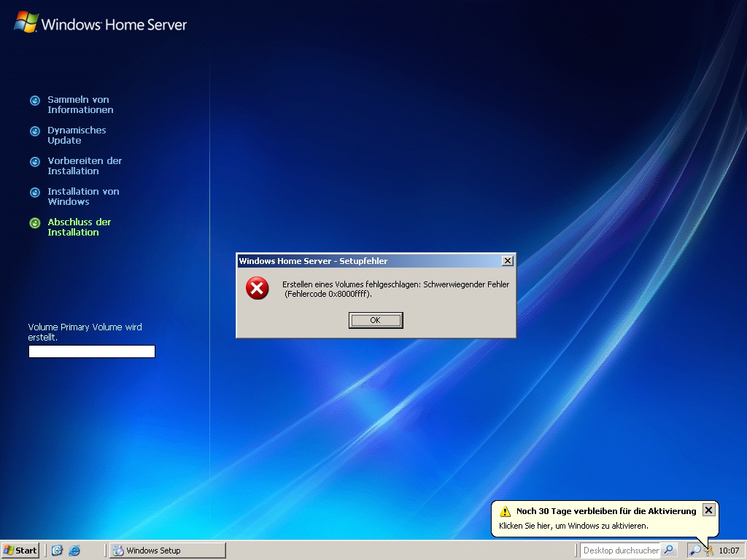Click the activation keys tray icon
The height and width of the screenshot is (560, 747).
(x=709, y=551)
